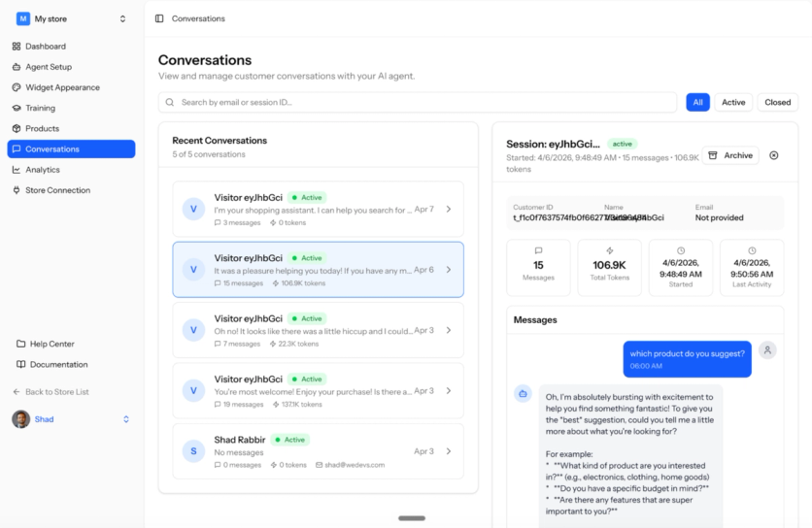Screen dimensions: 812x528
Task: Click the search by email or session ID field
Action: point(418,103)
